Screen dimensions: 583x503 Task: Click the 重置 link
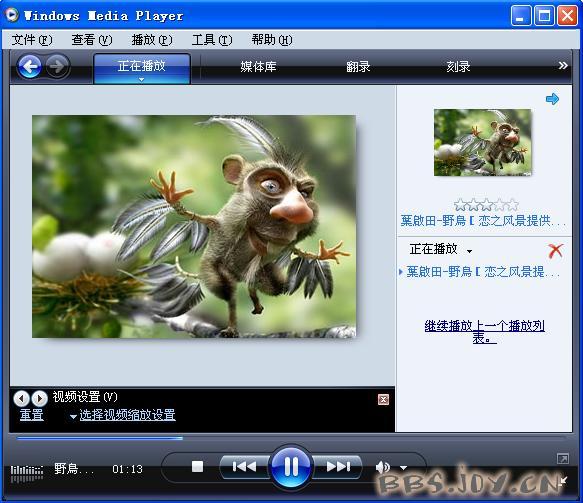coord(32,415)
